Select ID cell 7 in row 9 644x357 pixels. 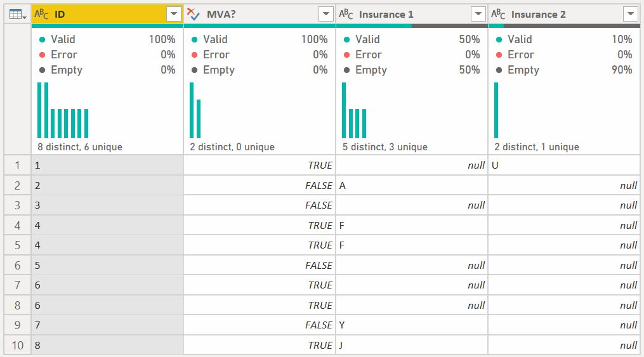108,325
